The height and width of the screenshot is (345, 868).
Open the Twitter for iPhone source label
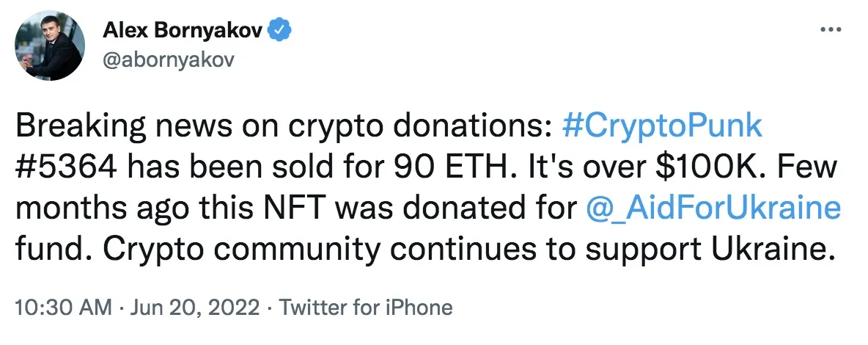point(365,307)
